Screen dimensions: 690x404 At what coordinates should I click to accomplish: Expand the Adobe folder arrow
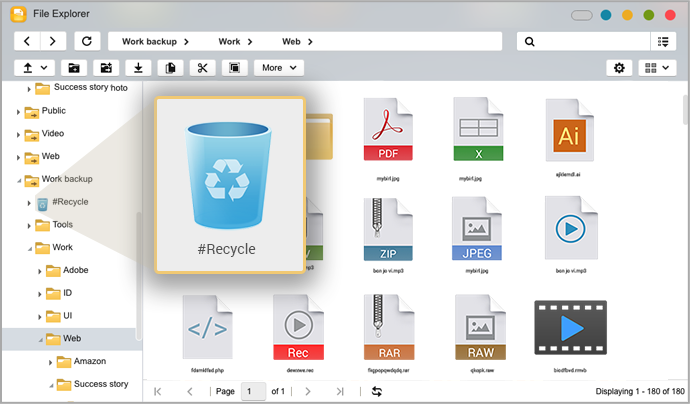coord(40,272)
